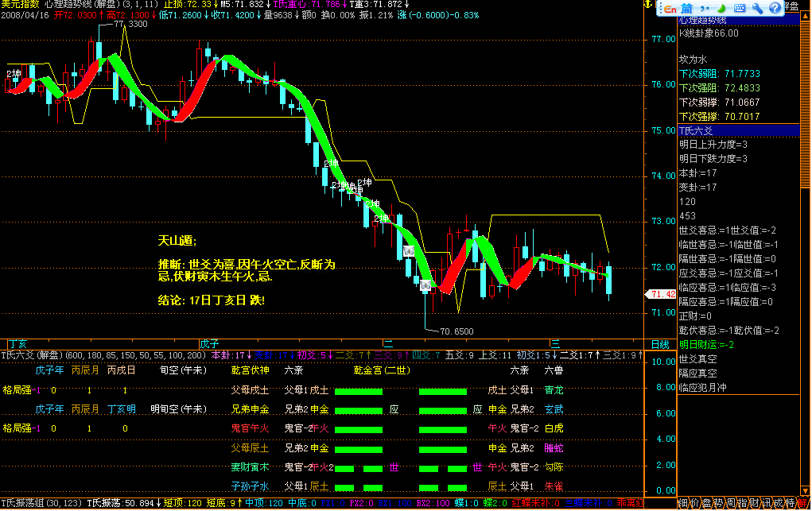This screenshot has width=812, height=511.
Task: Switch to the 指 tab
Action: tap(742, 503)
